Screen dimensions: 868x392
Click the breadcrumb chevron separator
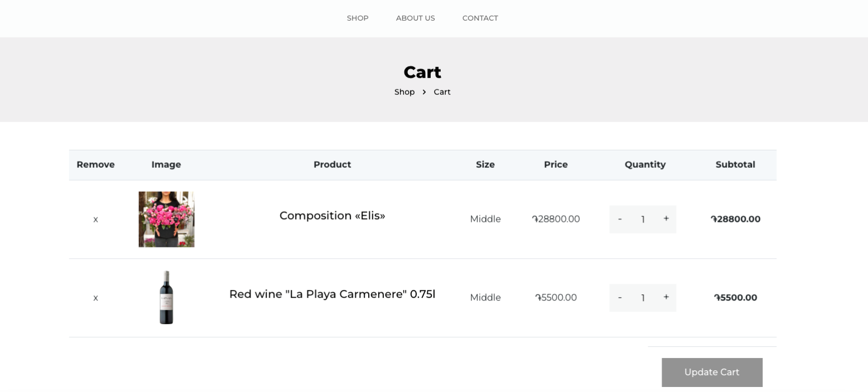click(424, 92)
